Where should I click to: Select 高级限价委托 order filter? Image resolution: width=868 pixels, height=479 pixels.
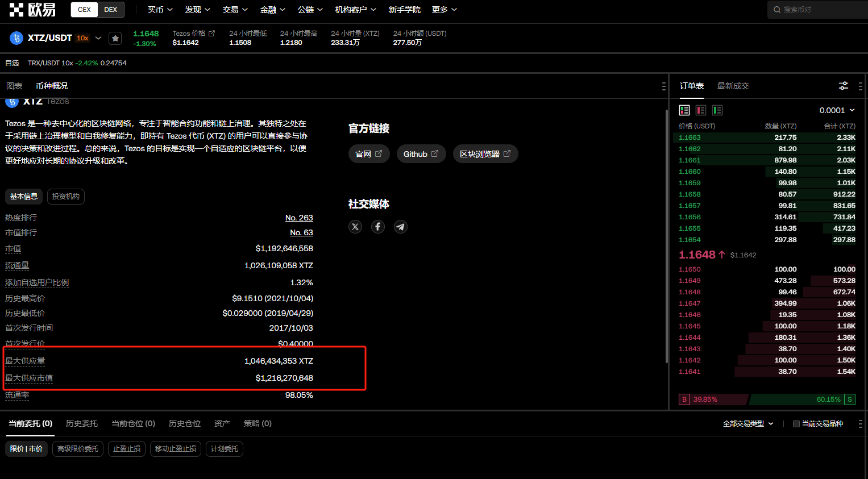tap(78, 449)
